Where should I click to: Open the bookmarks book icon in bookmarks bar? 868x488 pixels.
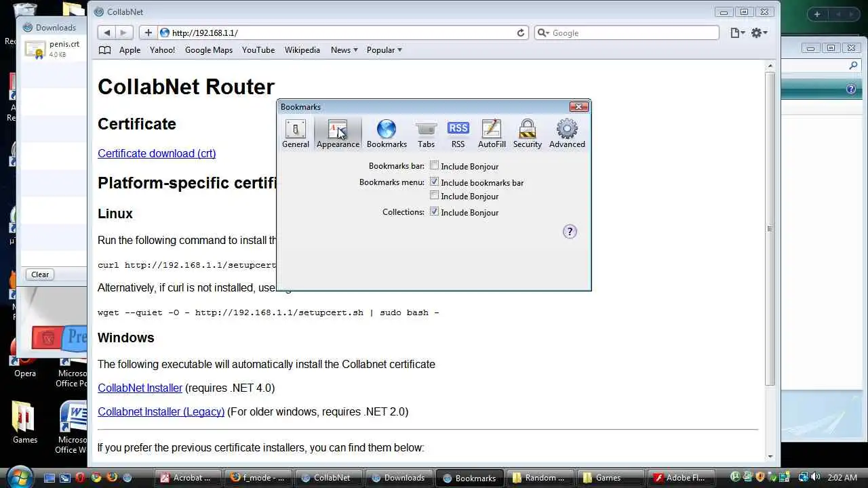click(104, 50)
